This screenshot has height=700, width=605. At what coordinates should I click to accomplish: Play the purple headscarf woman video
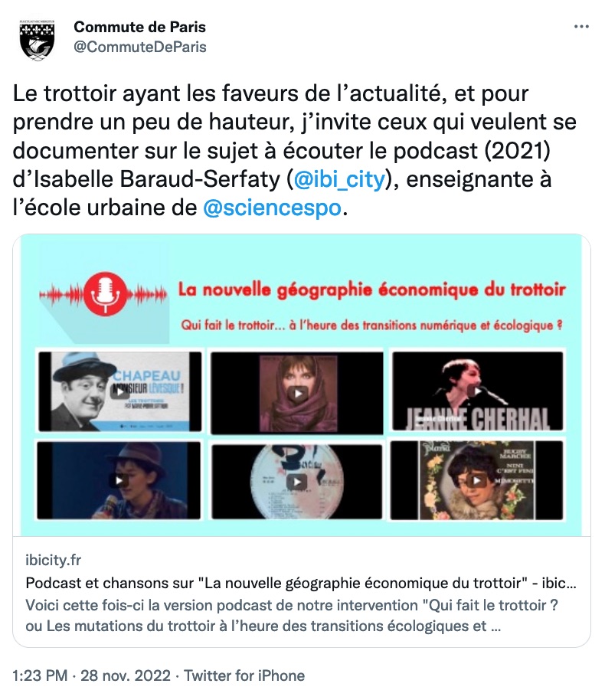(296, 393)
